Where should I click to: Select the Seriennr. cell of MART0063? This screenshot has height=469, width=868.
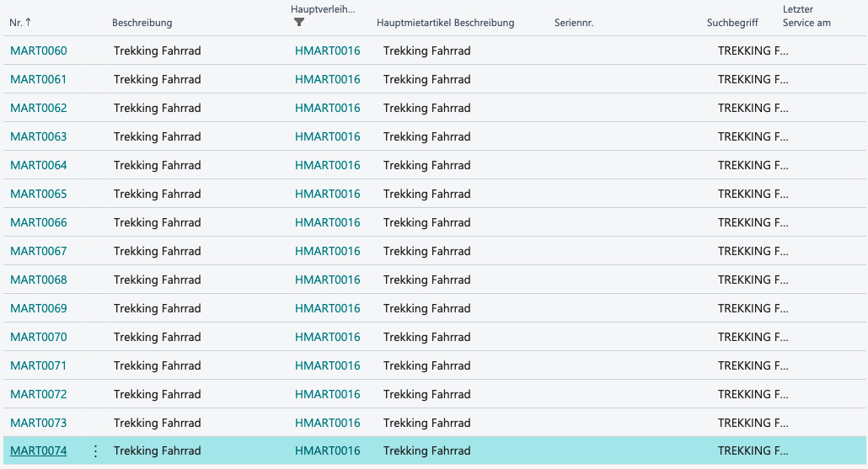point(625,136)
